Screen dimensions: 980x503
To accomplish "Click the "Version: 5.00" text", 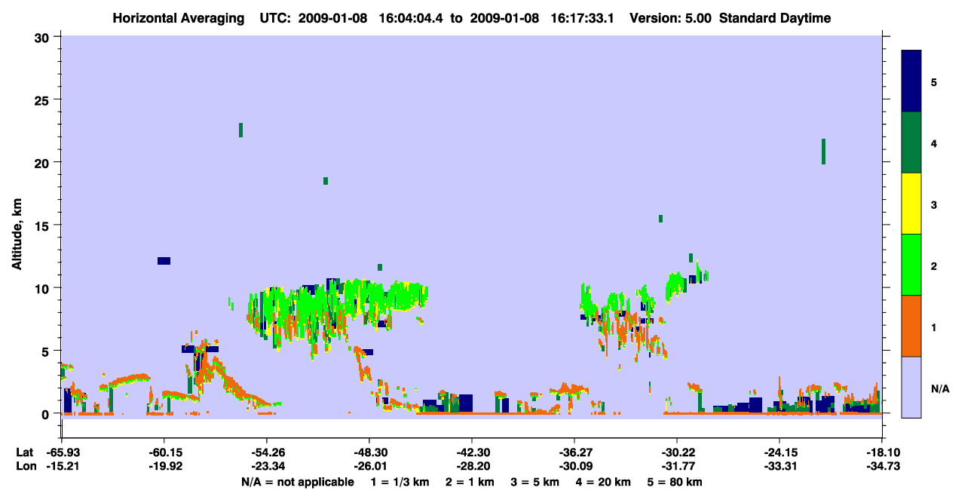I will 671,18.
